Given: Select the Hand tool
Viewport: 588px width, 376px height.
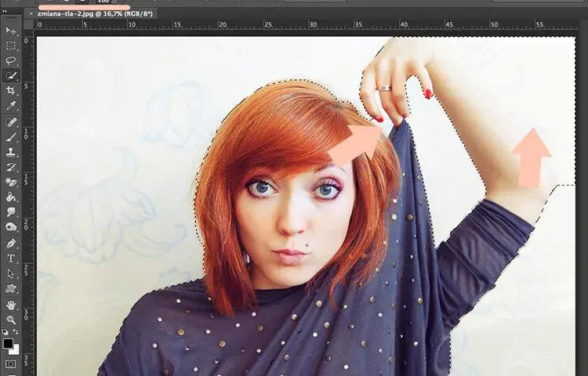Looking at the screenshot, I should point(11,305).
